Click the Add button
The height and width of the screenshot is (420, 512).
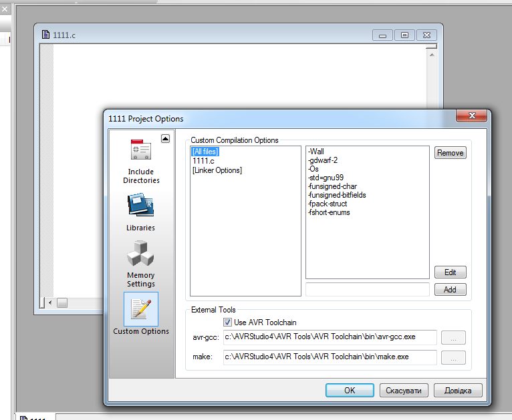[451, 290]
